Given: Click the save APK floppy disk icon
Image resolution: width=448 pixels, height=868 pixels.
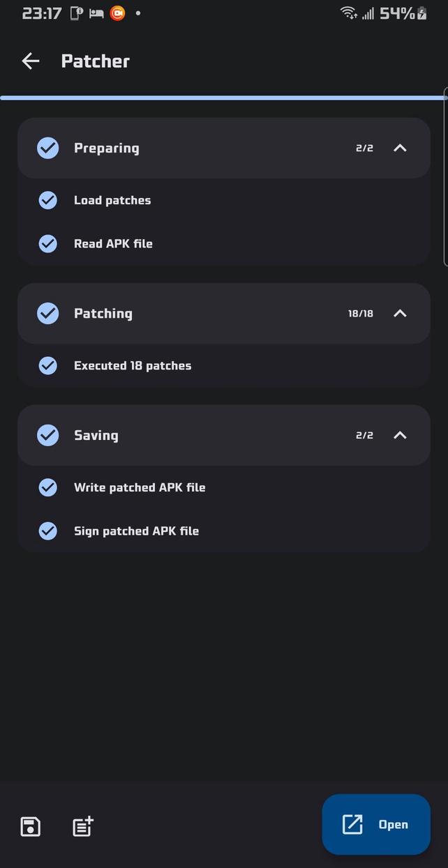Looking at the screenshot, I should [x=29, y=826].
